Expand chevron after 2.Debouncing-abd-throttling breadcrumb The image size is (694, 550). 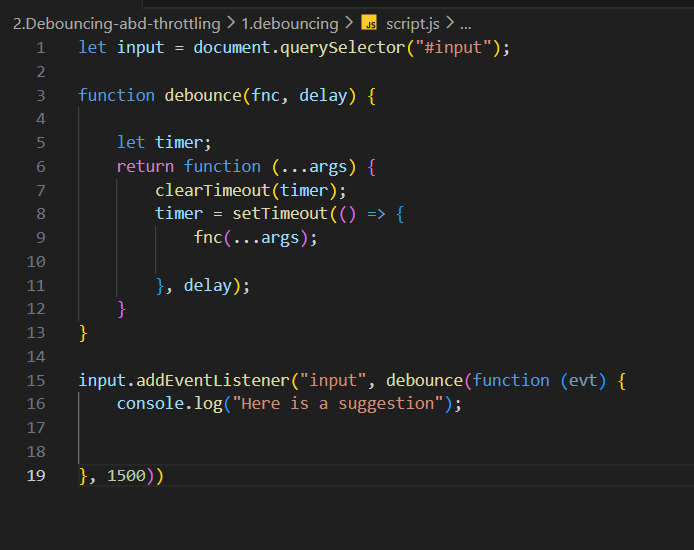click(x=231, y=23)
